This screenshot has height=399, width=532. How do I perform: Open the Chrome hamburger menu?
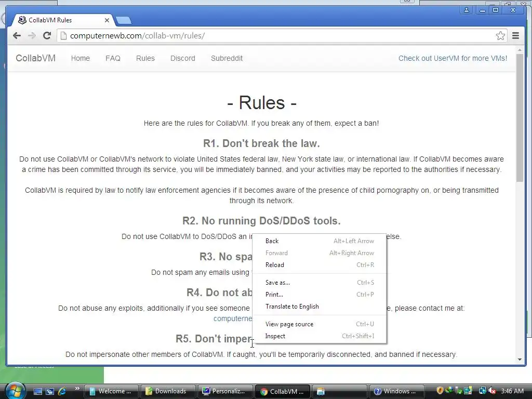coord(515,36)
